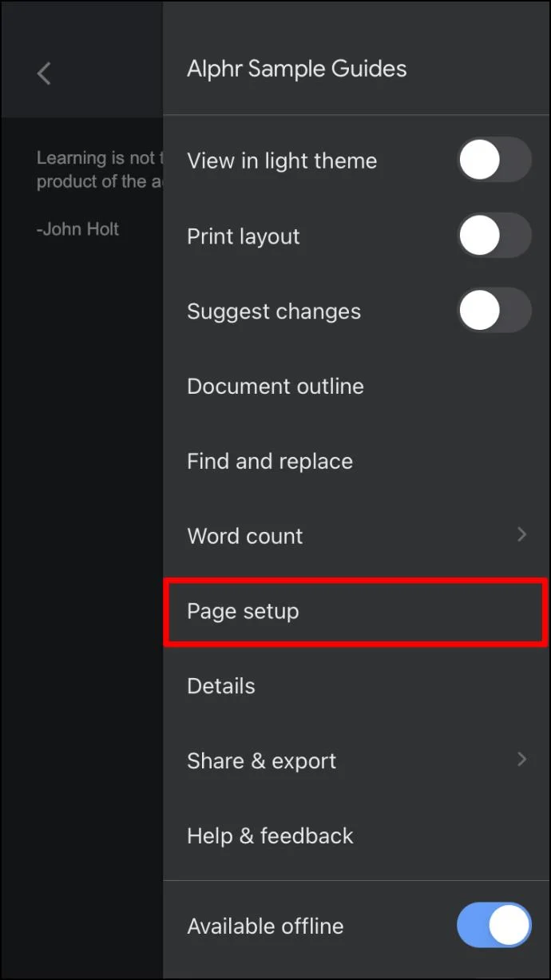Screen dimensions: 551x980
Task: Toggle View in light theme switch
Action: coord(494,161)
